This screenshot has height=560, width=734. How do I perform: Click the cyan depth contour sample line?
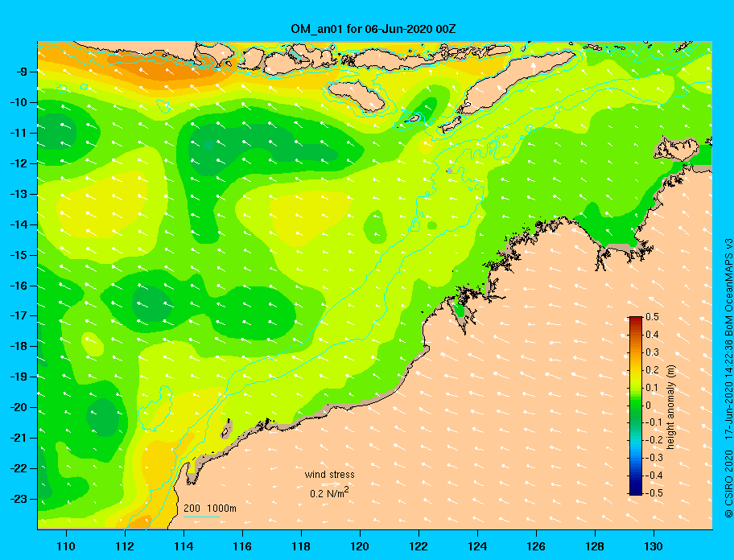[x=202, y=517]
